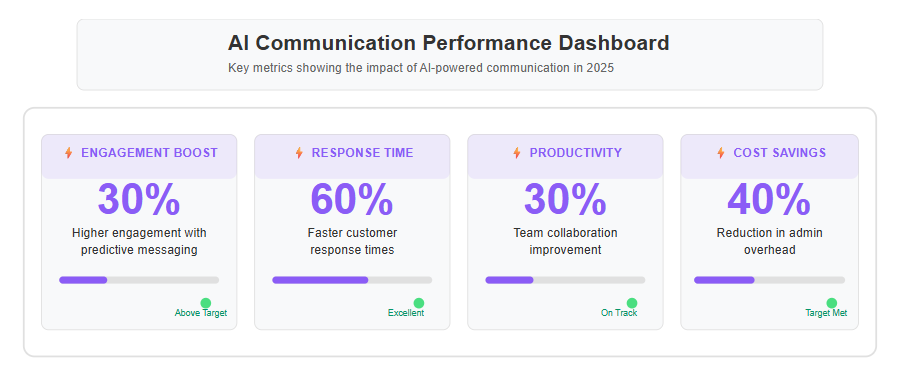Click the lightning icon beside Engagement Boost

(68, 153)
